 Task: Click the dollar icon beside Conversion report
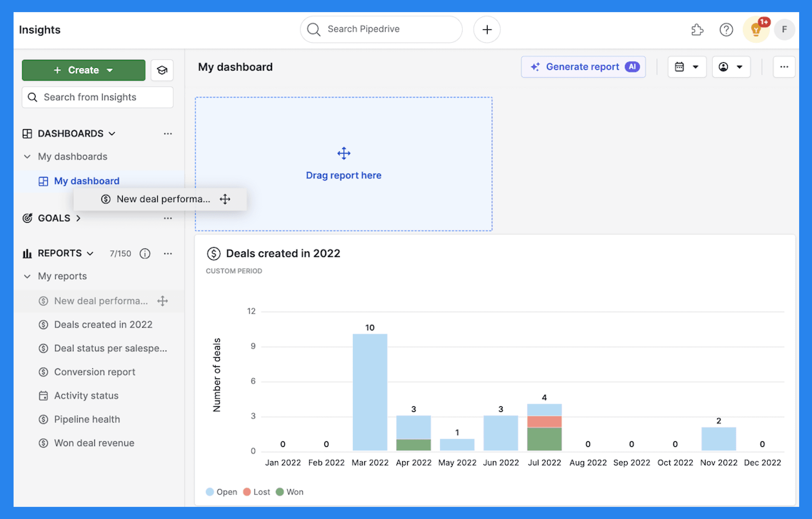[43, 372]
